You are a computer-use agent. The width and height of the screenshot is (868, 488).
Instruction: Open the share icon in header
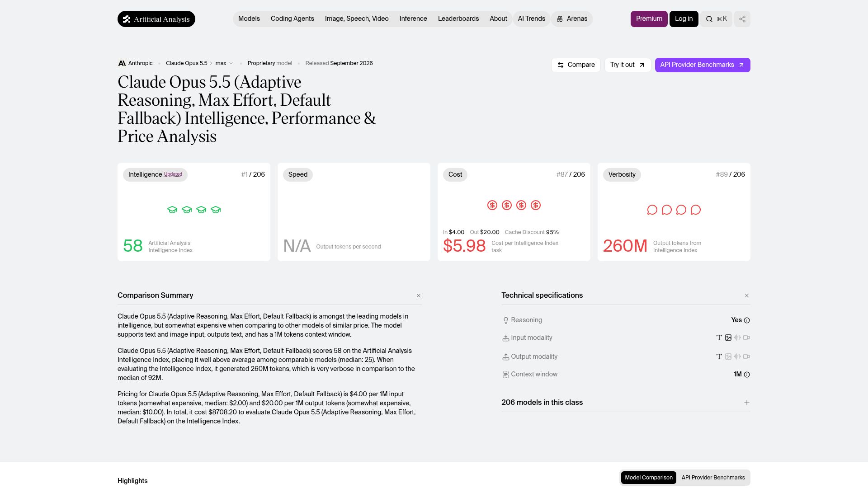point(742,19)
